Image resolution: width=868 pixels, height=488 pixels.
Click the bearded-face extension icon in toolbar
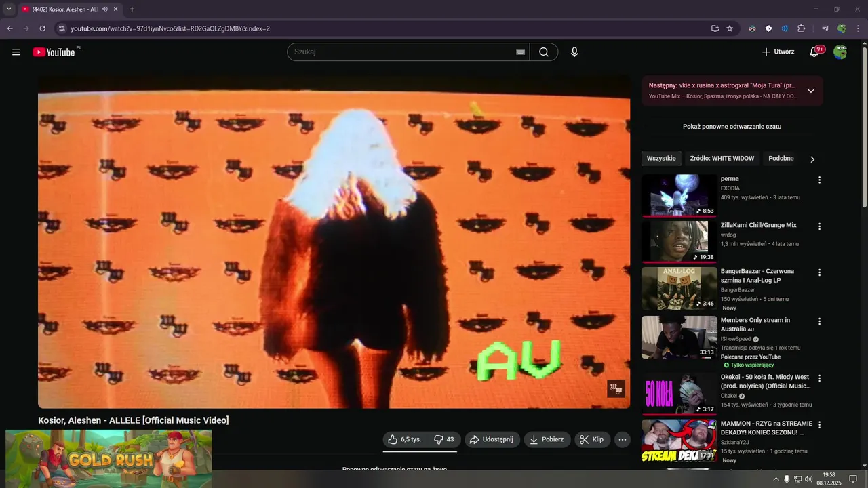[x=752, y=28]
